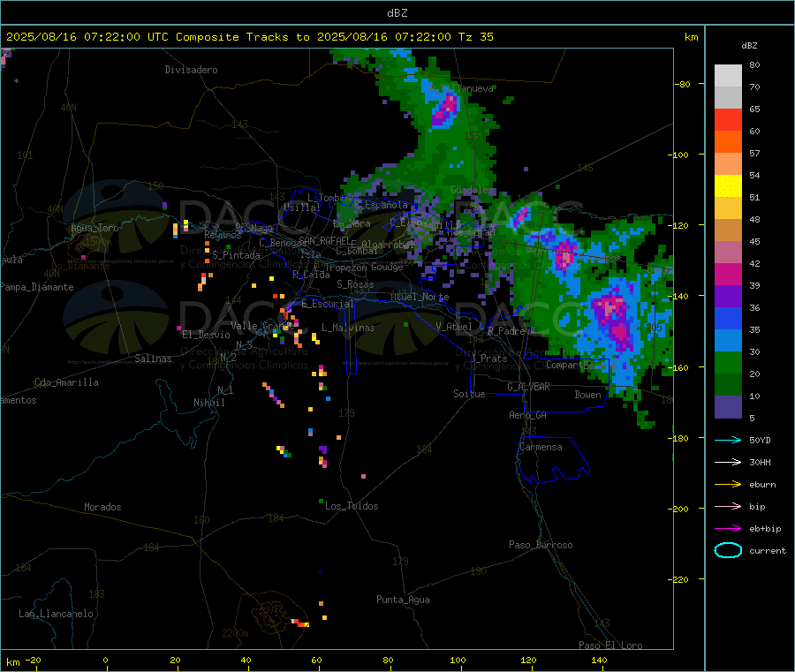Select the orange 57-60 dBZ swatch
This screenshot has height=672, width=795.
(x=728, y=142)
